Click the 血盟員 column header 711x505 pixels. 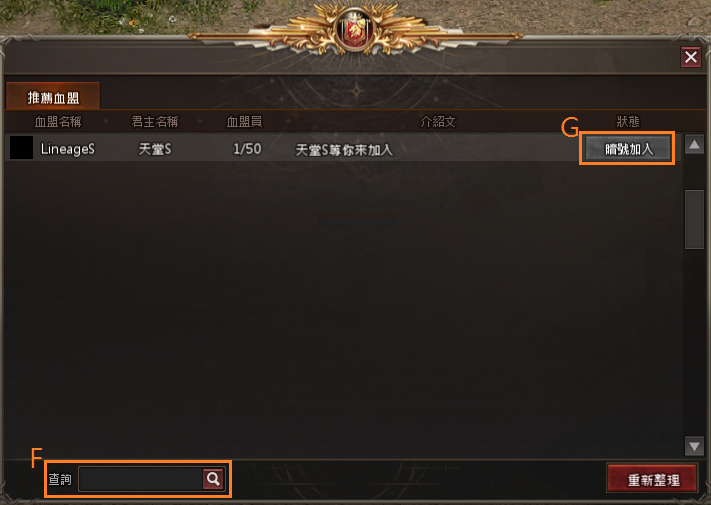point(244,121)
